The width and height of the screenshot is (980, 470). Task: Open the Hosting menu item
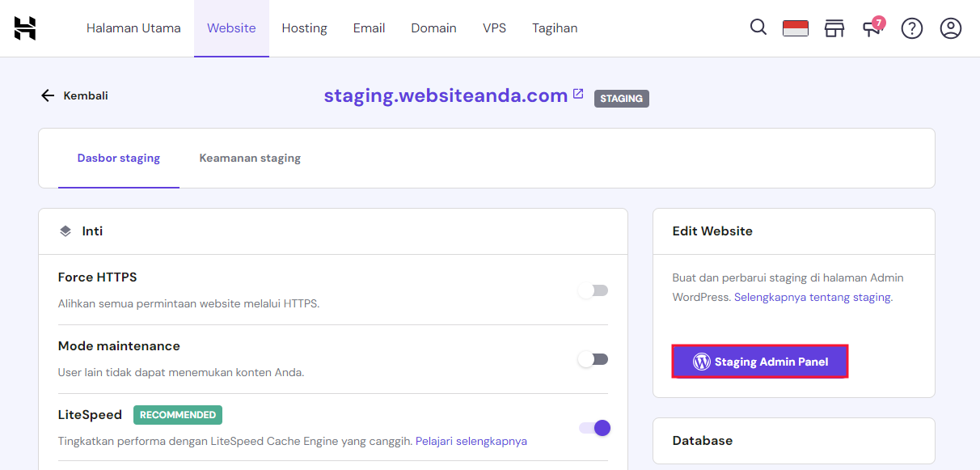[x=305, y=28]
